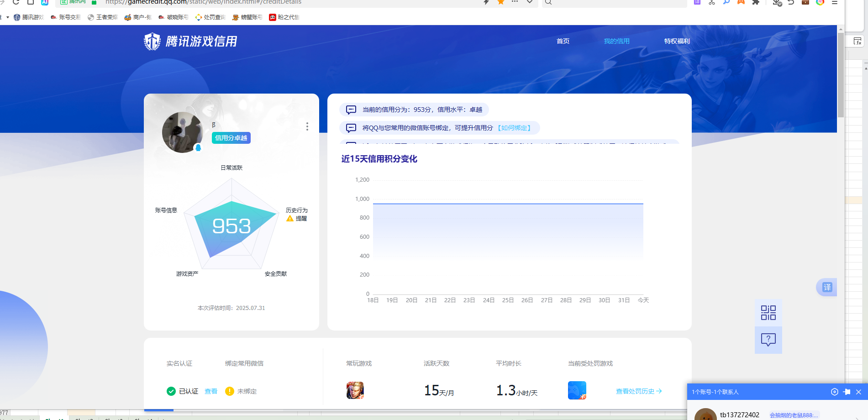Click the 1.3小时/天 average duration value
This screenshot has width=868, height=420.
pyautogui.click(x=517, y=391)
